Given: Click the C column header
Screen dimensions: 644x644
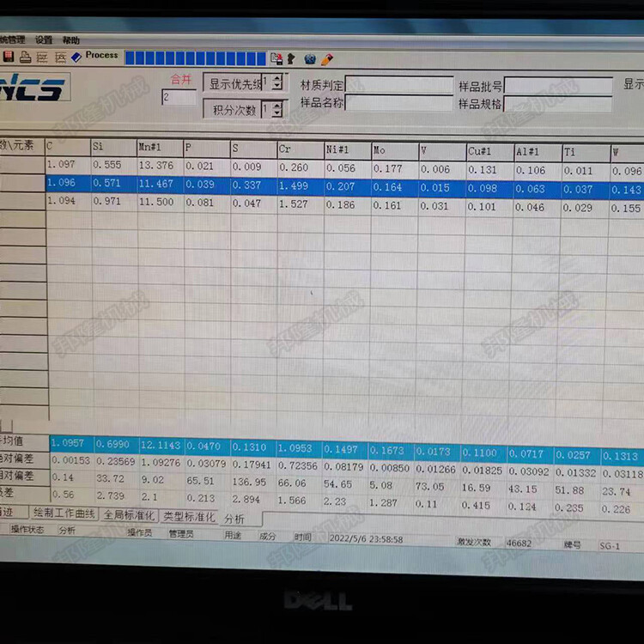Looking at the screenshot, I should pyautogui.click(x=68, y=146).
